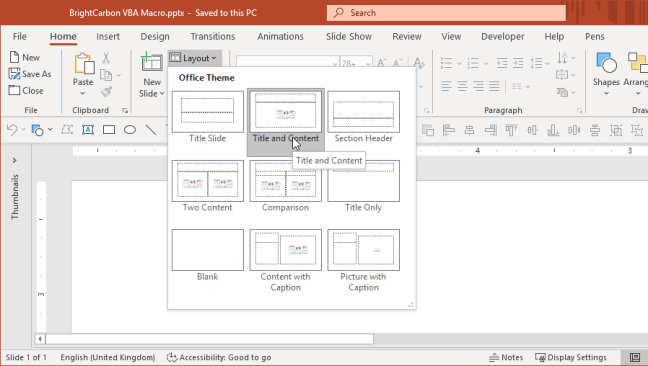
Task: Switch to the Design tab
Action: [155, 36]
